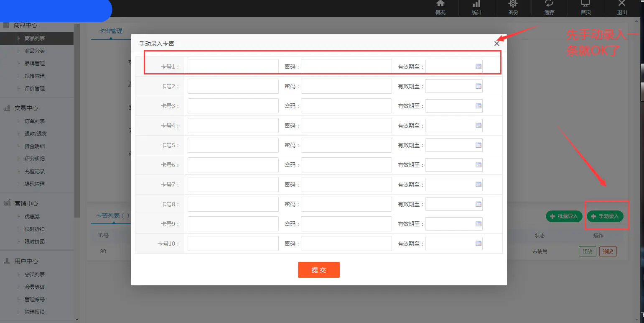Open the 概况 overview icon in the top toolbar
Screen dimensions: 644x323
pyautogui.click(x=440, y=8)
